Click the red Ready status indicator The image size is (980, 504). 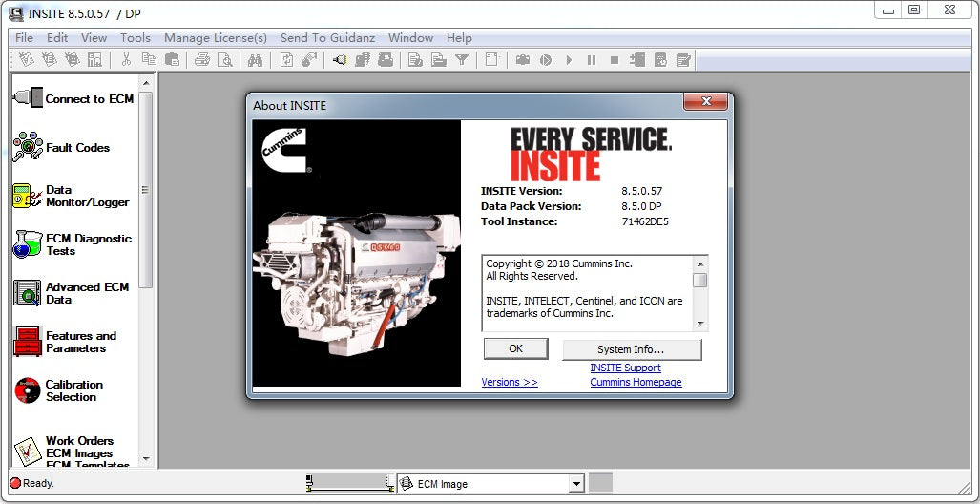click(15, 483)
